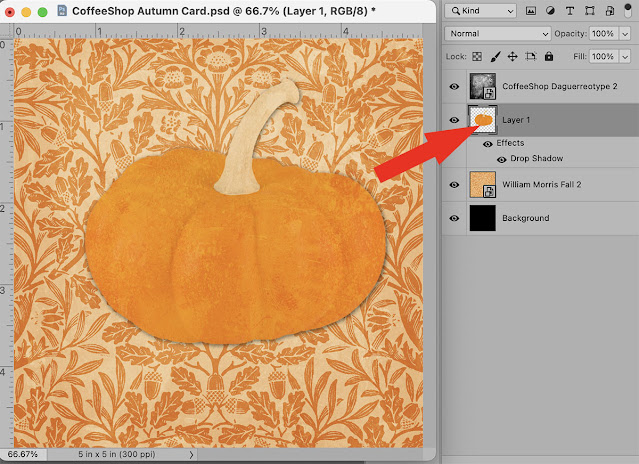
Task: Click the PSD document icon in title bar
Action: [x=62, y=10]
